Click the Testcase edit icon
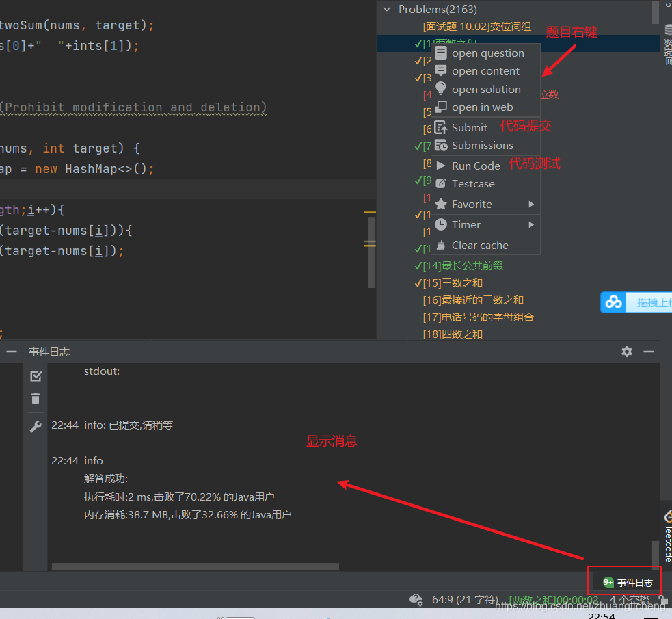 tap(440, 183)
